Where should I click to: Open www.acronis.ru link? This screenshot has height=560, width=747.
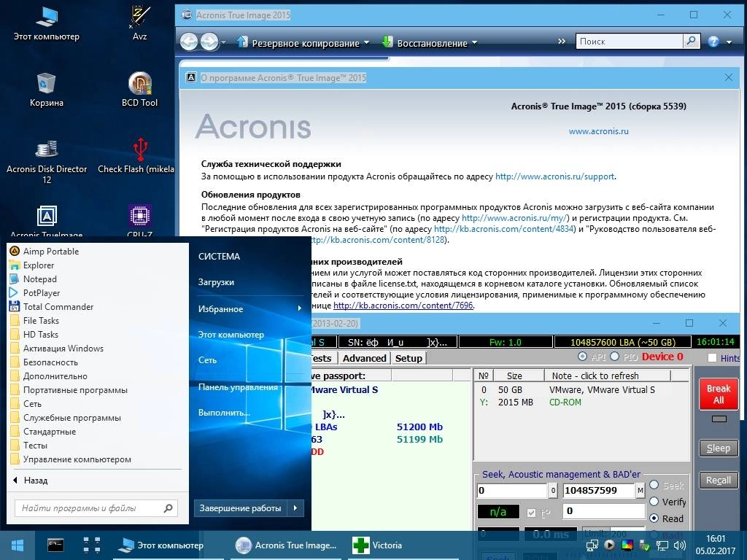pos(598,131)
